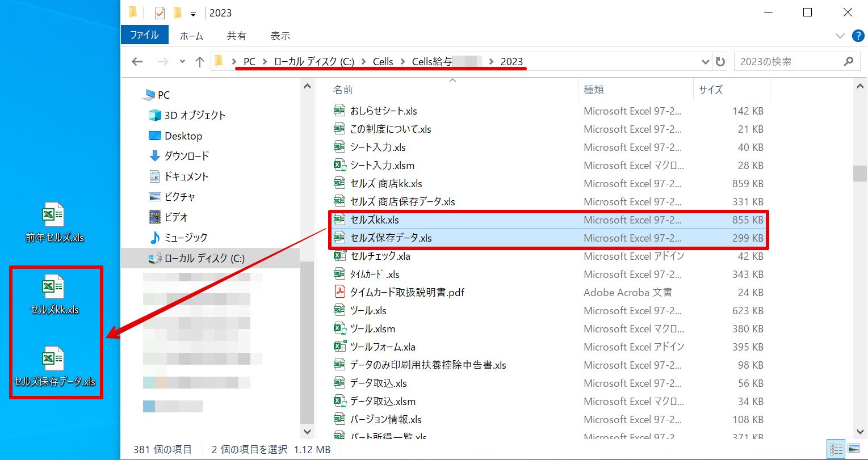Select the 前年セルズ.xls desktop icon

pos(54,222)
